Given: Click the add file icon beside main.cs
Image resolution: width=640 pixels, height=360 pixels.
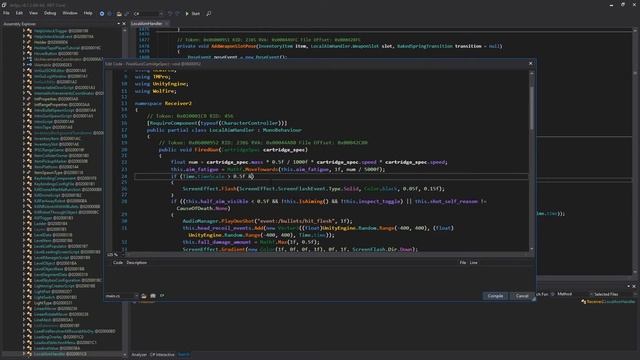Looking at the screenshot, I should pos(144,296).
